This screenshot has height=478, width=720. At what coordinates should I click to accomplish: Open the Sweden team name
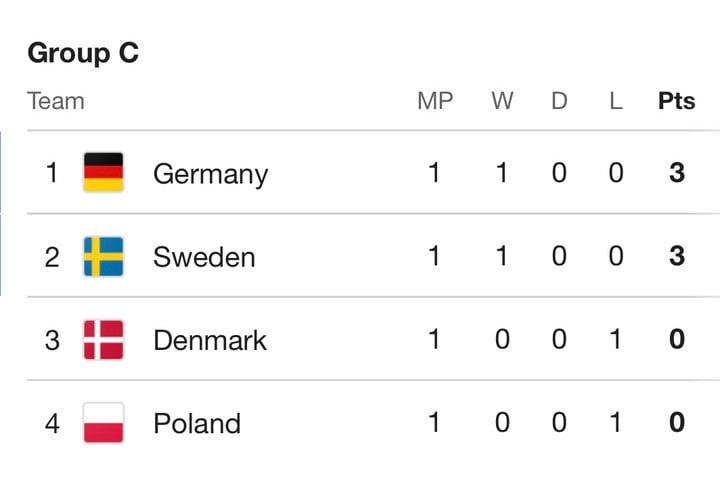[204, 257]
